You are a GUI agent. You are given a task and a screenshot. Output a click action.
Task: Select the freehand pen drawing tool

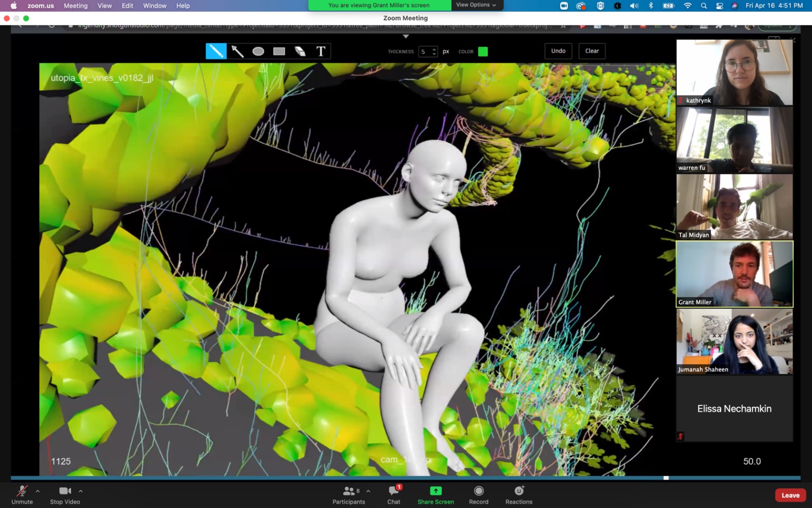216,51
